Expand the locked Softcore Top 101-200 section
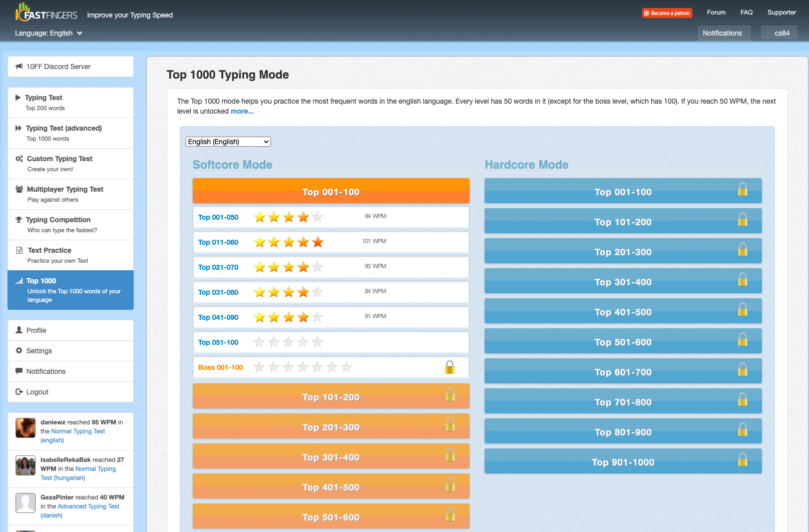809x532 pixels. point(331,396)
